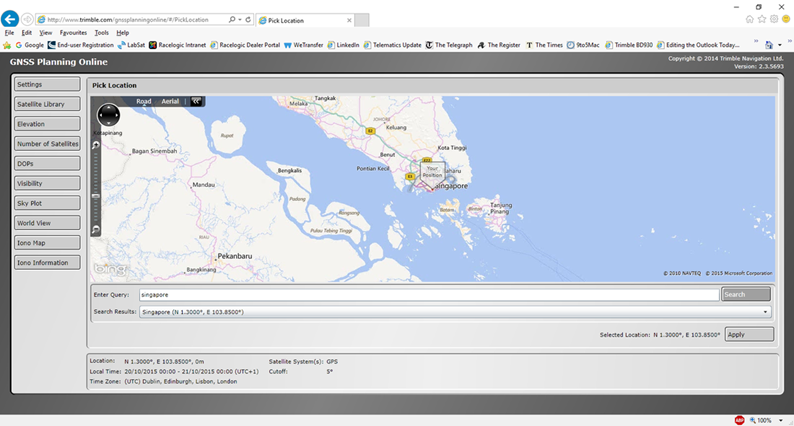This screenshot has width=794, height=426.
Task: Open The Telegraph favourite
Action: pyautogui.click(x=449, y=45)
